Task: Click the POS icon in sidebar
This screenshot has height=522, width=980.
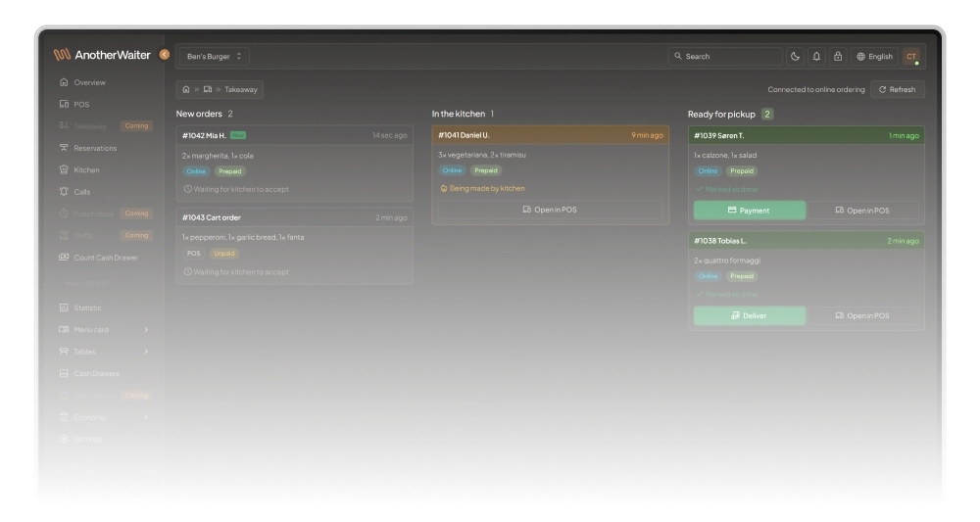Action: click(x=64, y=104)
